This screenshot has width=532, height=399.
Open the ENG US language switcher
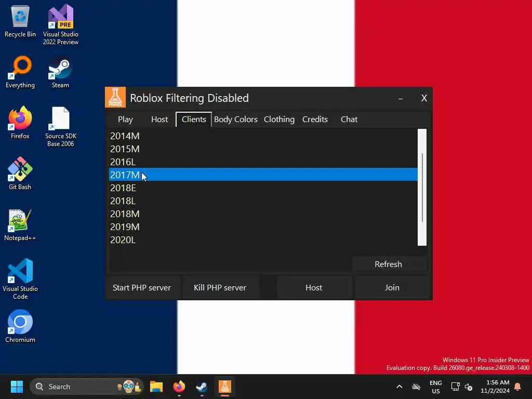(436, 387)
